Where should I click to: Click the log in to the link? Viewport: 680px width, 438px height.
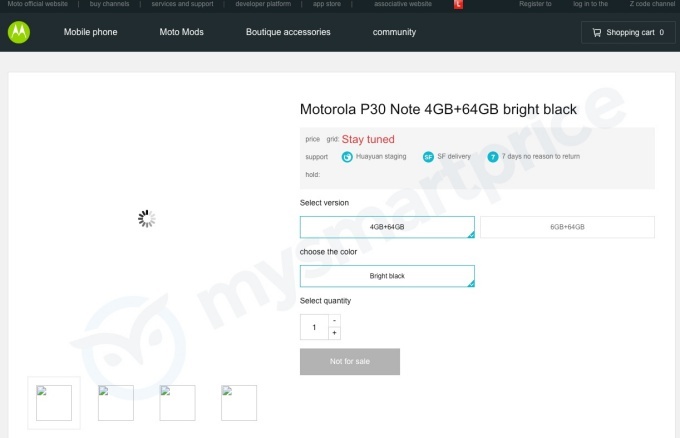[x=590, y=4]
